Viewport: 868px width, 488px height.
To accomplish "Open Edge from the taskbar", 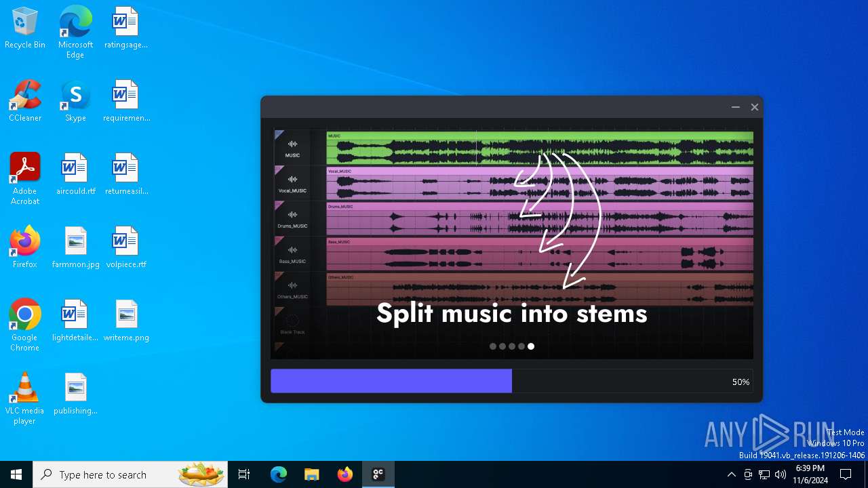I will tap(279, 474).
